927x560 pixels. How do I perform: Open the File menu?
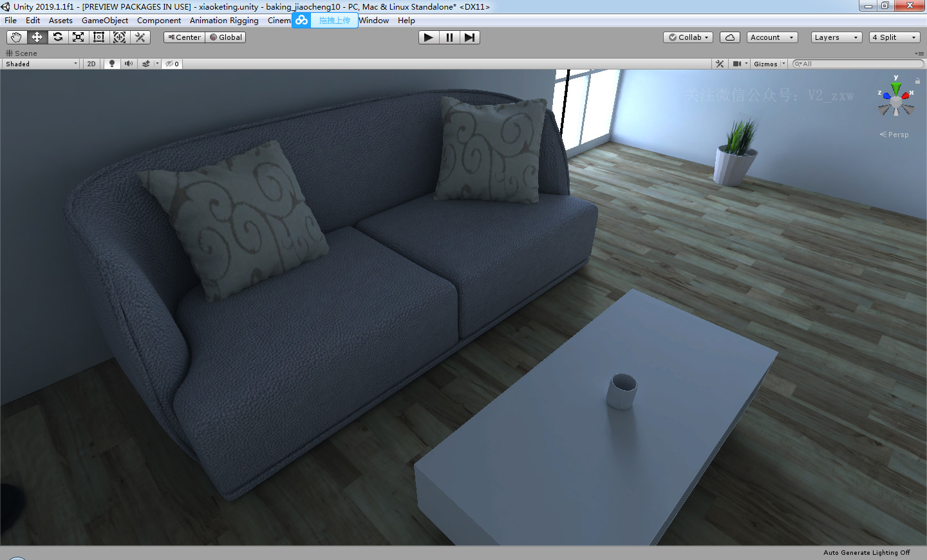(x=11, y=21)
